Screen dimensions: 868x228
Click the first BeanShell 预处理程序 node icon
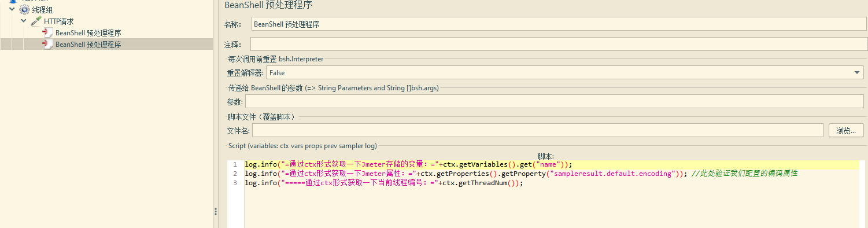(47, 33)
